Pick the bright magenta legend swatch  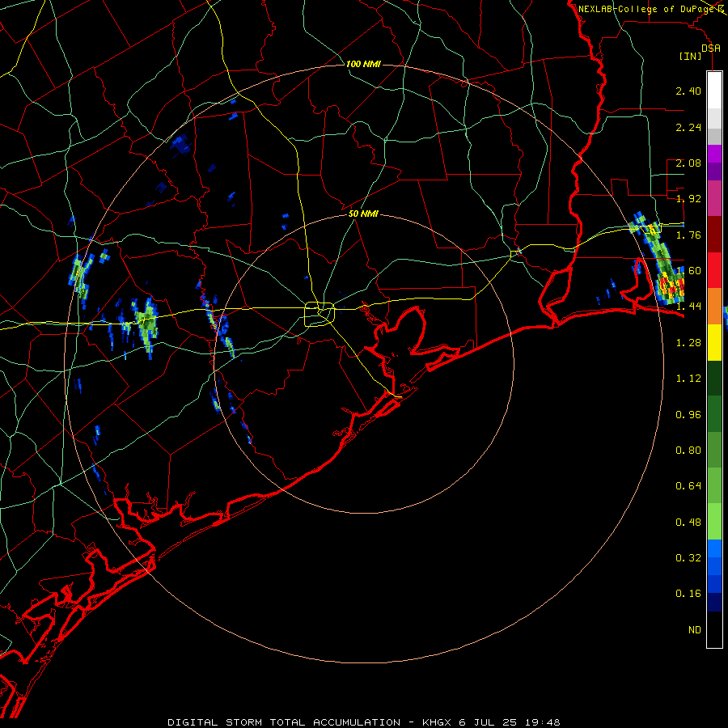714,154
